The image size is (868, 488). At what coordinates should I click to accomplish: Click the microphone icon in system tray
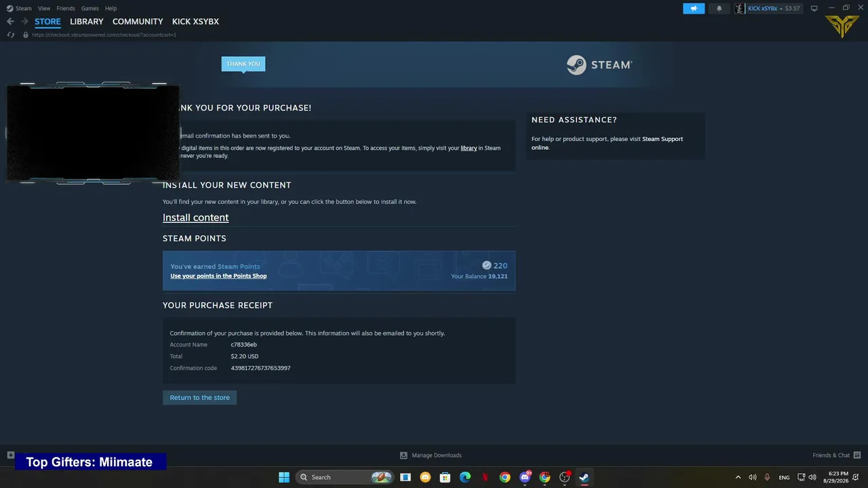[x=767, y=477]
